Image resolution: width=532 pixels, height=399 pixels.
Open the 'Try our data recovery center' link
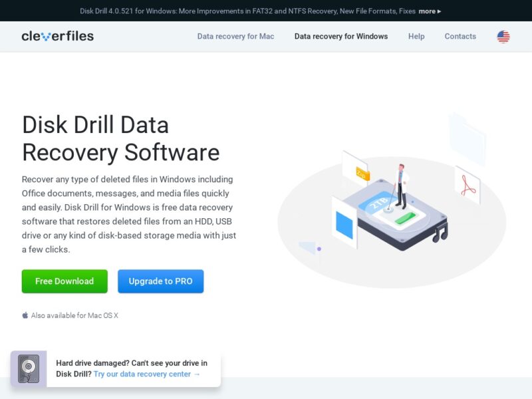click(x=147, y=374)
